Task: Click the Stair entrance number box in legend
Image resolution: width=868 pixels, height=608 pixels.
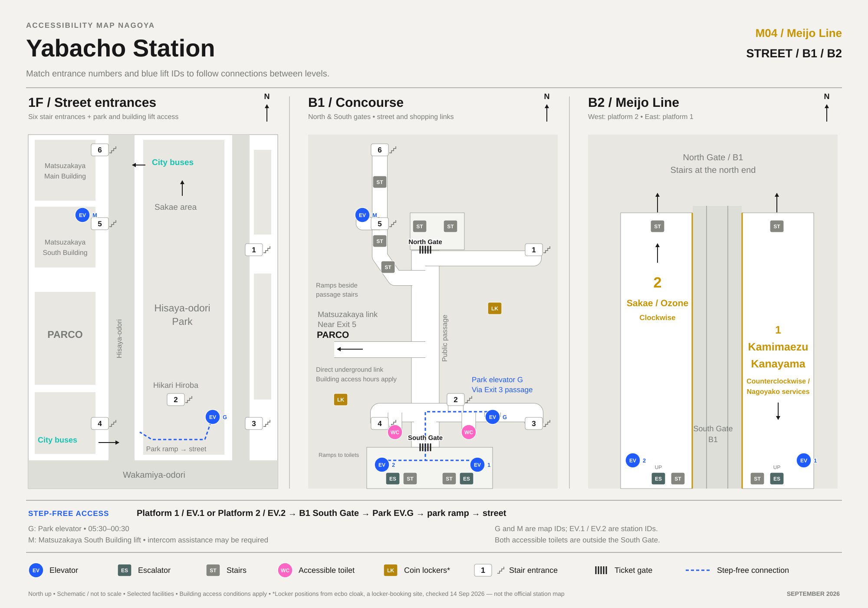Action: coord(483,570)
